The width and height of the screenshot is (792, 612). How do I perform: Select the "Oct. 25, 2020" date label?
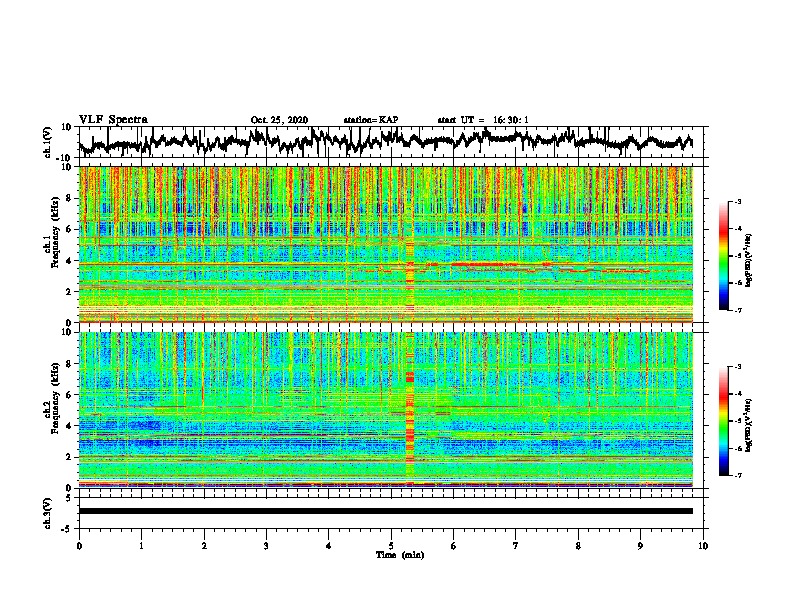(x=279, y=120)
